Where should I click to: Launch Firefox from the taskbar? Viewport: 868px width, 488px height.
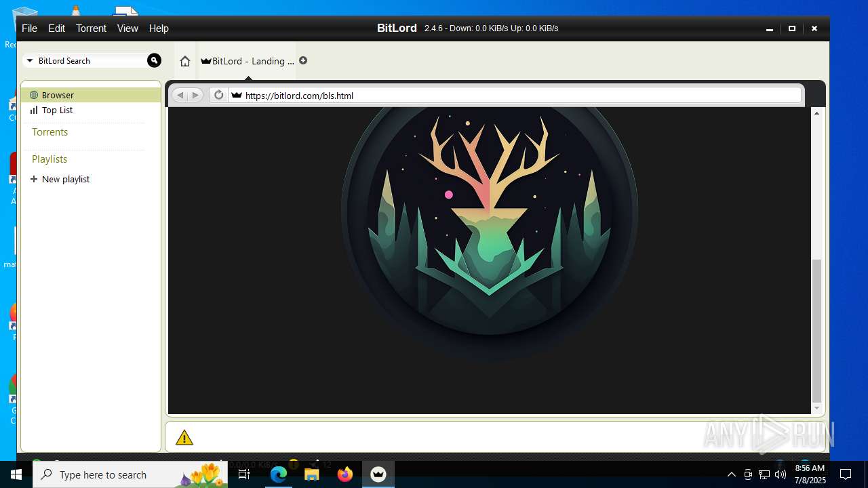pyautogui.click(x=345, y=474)
